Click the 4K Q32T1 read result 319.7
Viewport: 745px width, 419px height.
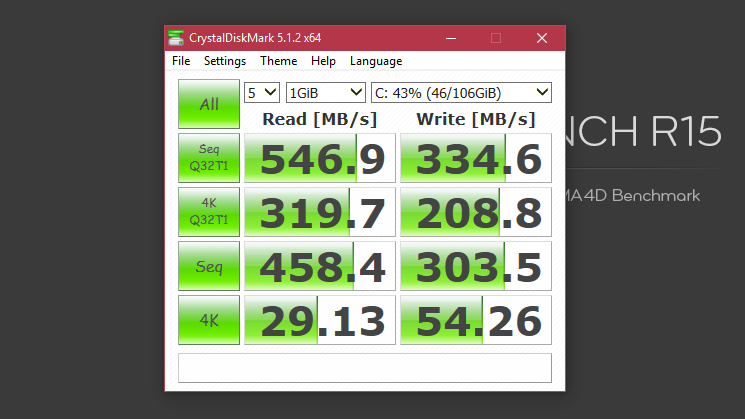[x=320, y=212]
